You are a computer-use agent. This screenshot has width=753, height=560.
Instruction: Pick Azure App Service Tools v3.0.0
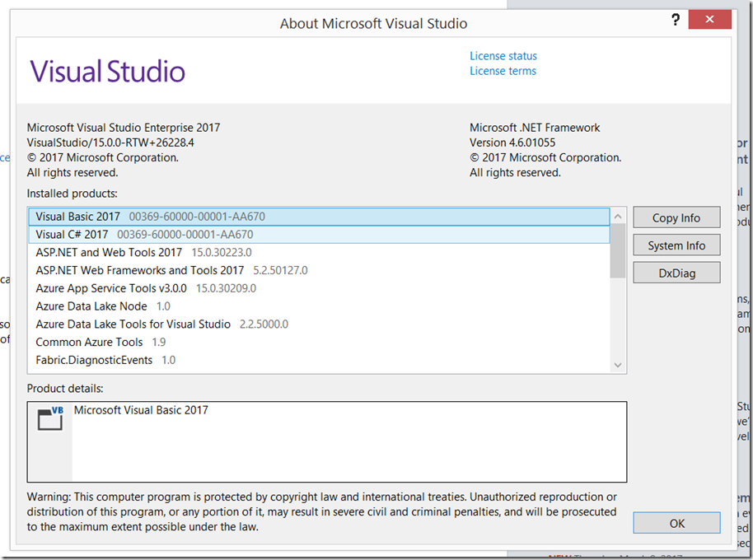pos(111,288)
